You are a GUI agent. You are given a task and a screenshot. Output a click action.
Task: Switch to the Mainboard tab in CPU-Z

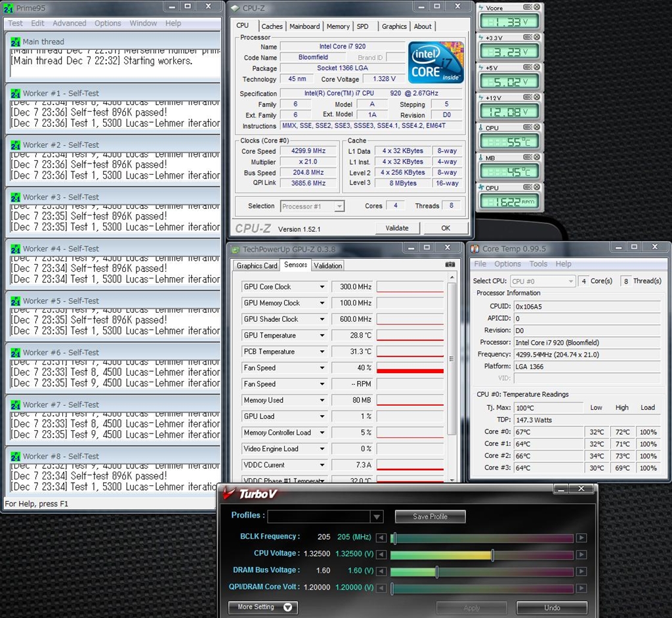point(304,26)
